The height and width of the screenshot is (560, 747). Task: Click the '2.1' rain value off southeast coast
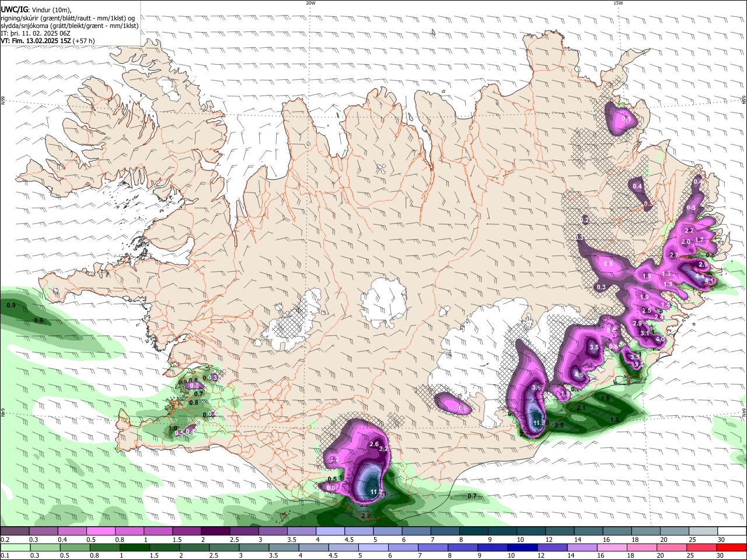[x=581, y=408]
